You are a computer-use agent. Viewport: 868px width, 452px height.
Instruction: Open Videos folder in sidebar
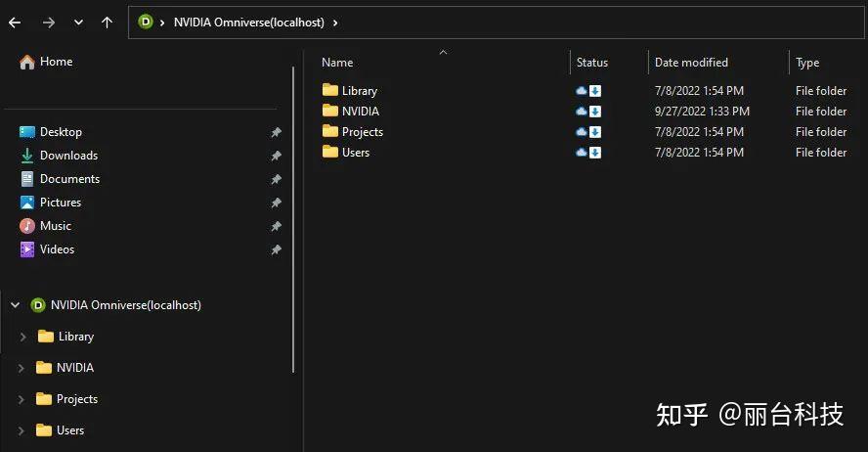(57, 249)
